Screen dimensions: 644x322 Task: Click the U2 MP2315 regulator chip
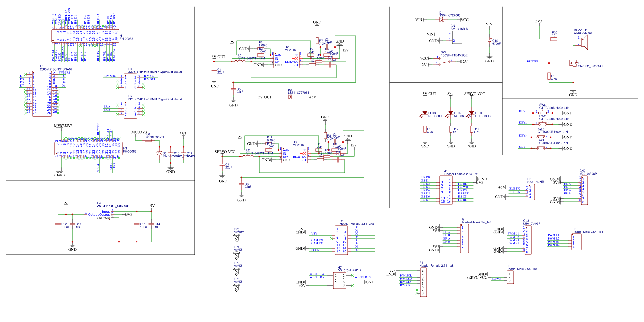click(287, 60)
